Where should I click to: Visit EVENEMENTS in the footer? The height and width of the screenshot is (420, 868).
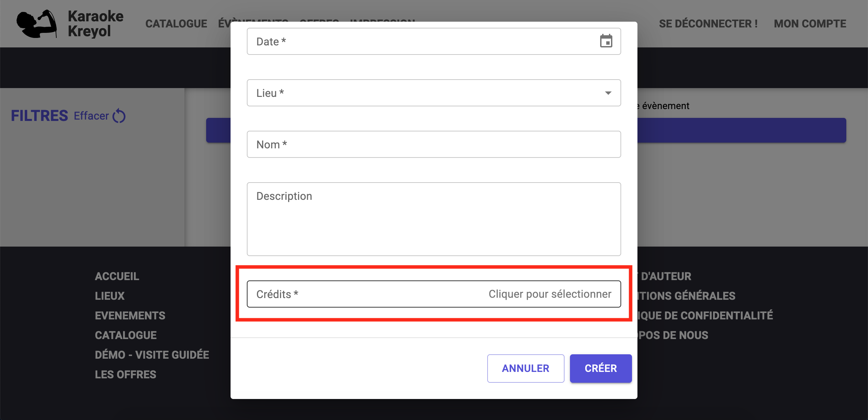[x=130, y=316]
